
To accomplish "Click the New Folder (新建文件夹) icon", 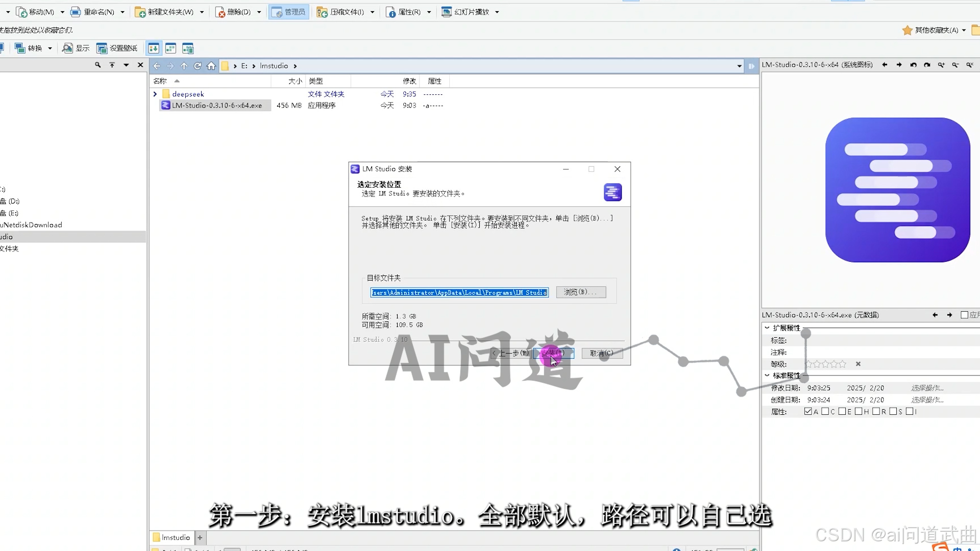I will coord(140,12).
